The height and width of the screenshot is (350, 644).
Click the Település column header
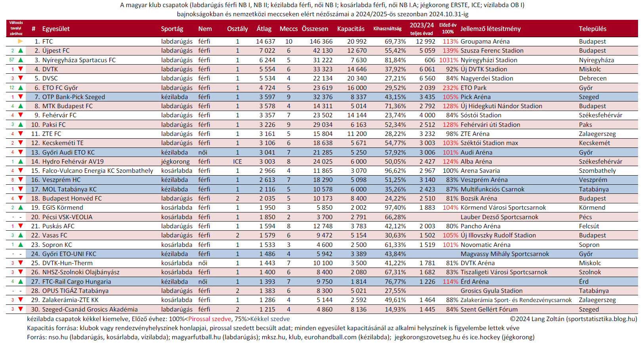(592, 29)
